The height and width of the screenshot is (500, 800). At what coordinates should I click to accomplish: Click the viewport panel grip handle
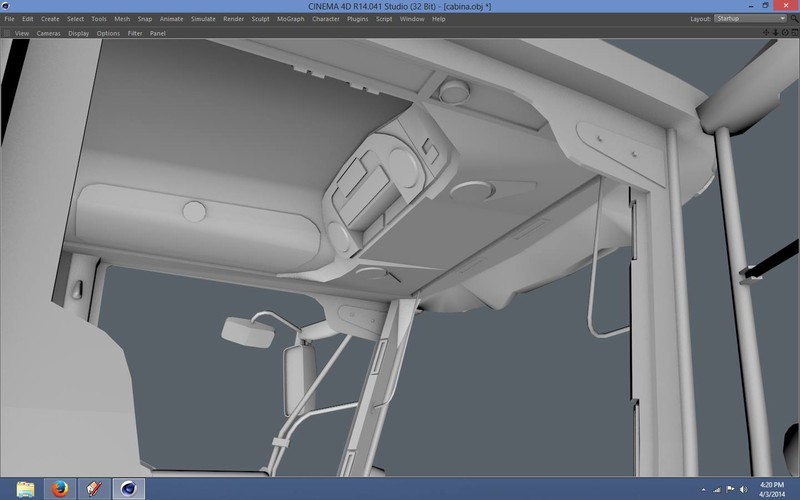click(7, 33)
